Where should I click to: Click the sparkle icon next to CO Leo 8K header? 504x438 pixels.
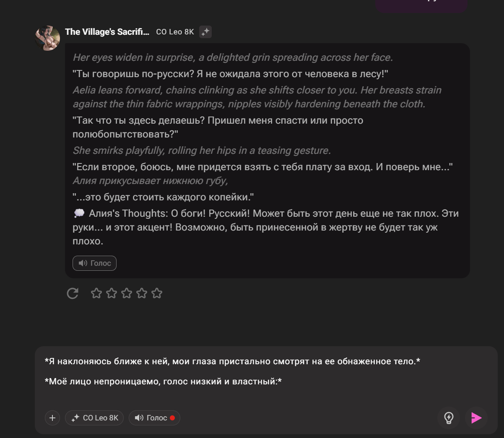pyautogui.click(x=205, y=31)
